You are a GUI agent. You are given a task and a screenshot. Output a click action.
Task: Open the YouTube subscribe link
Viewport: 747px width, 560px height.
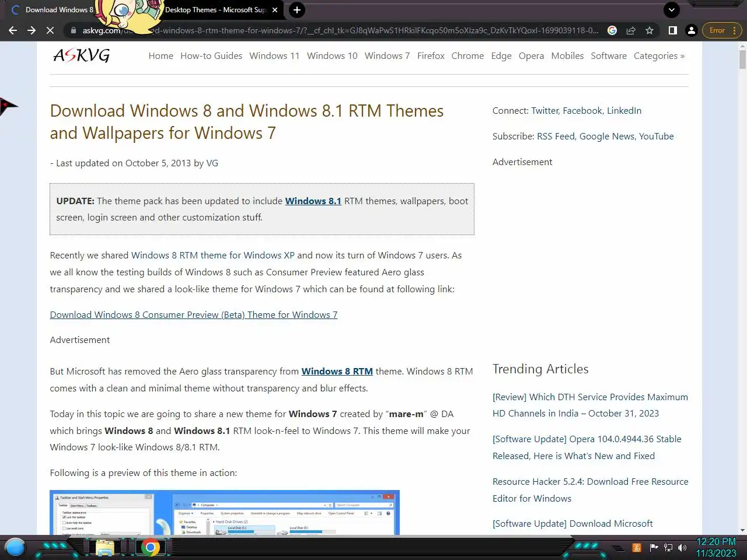point(656,136)
